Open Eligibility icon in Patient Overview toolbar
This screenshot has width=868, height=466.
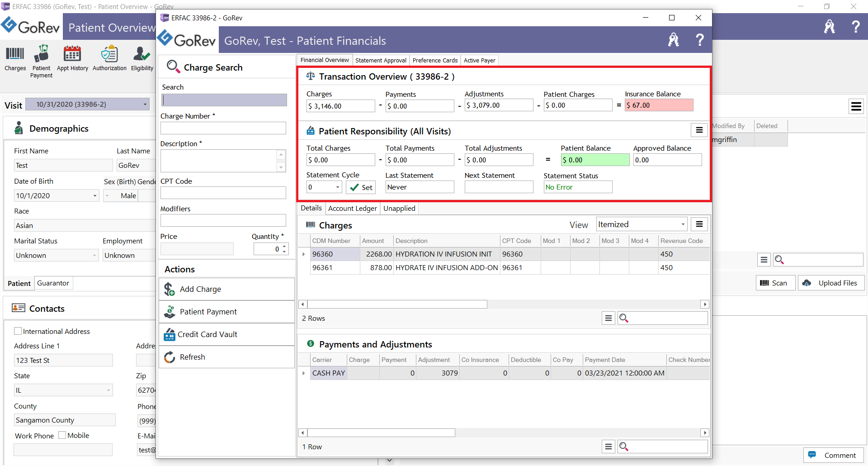(x=142, y=54)
